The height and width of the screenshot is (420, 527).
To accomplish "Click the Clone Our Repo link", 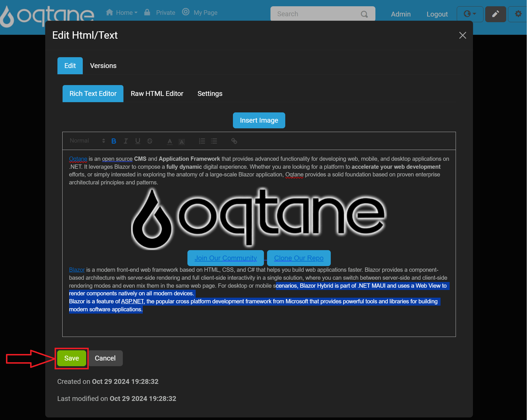I will [x=299, y=258].
